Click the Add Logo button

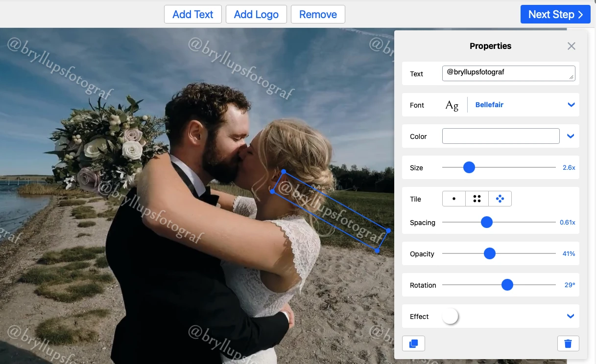256,14
